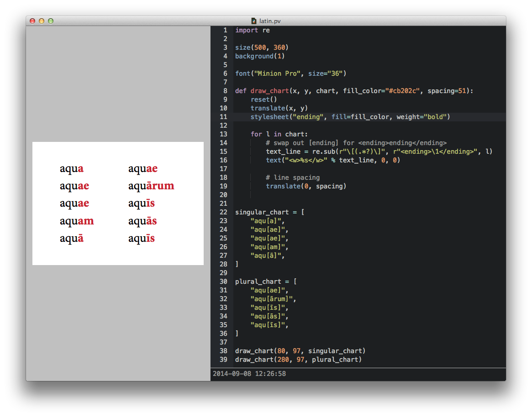532x417 pixels.
Task: Click the reset() call on line 9
Action: (x=263, y=99)
